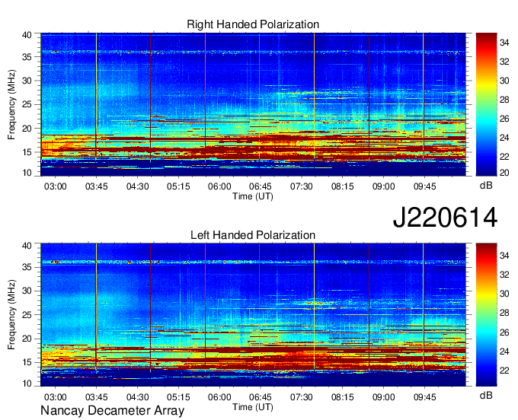
Task: Click the dB label under Left Handed color bar
Action: click(486, 396)
